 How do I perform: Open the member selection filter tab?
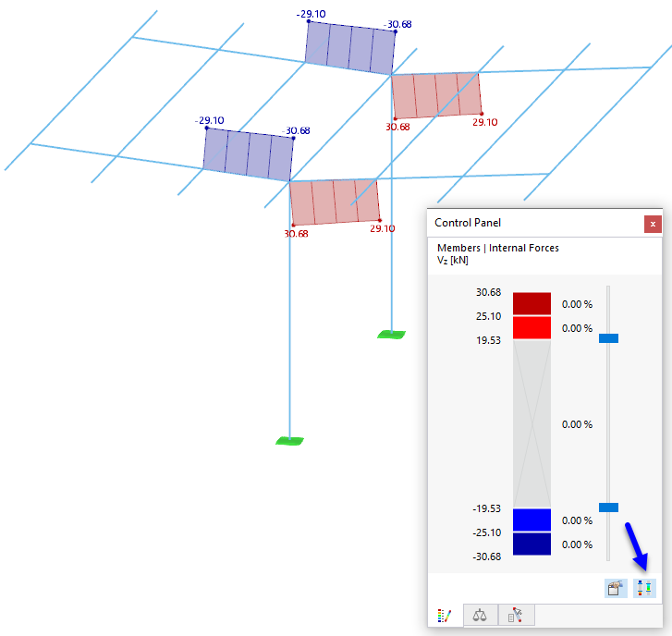tap(516, 616)
